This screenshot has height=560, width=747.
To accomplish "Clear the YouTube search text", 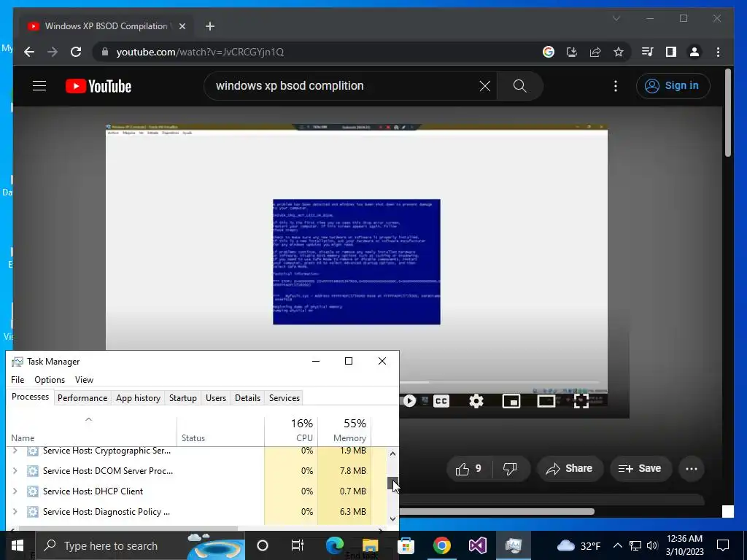I will pyautogui.click(x=484, y=86).
